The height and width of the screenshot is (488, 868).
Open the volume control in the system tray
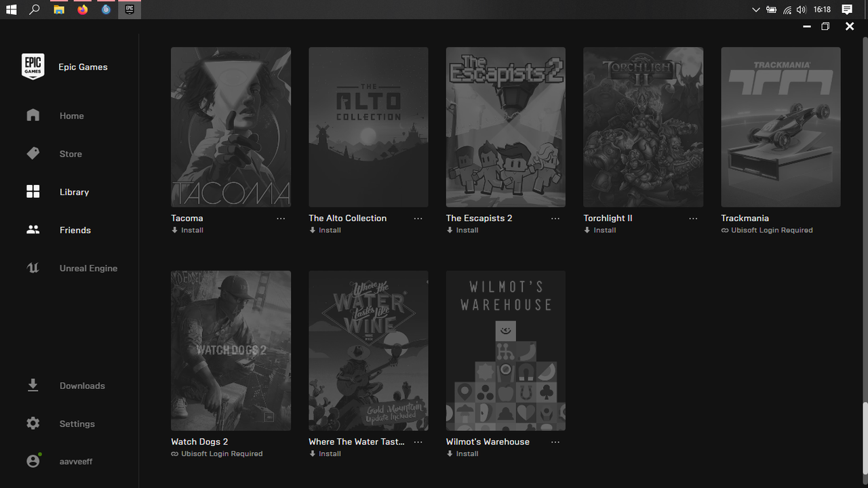pyautogui.click(x=802, y=9)
